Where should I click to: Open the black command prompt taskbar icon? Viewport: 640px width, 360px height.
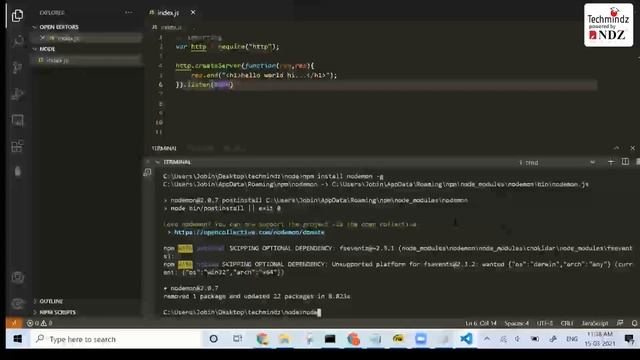[x=330, y=339]
